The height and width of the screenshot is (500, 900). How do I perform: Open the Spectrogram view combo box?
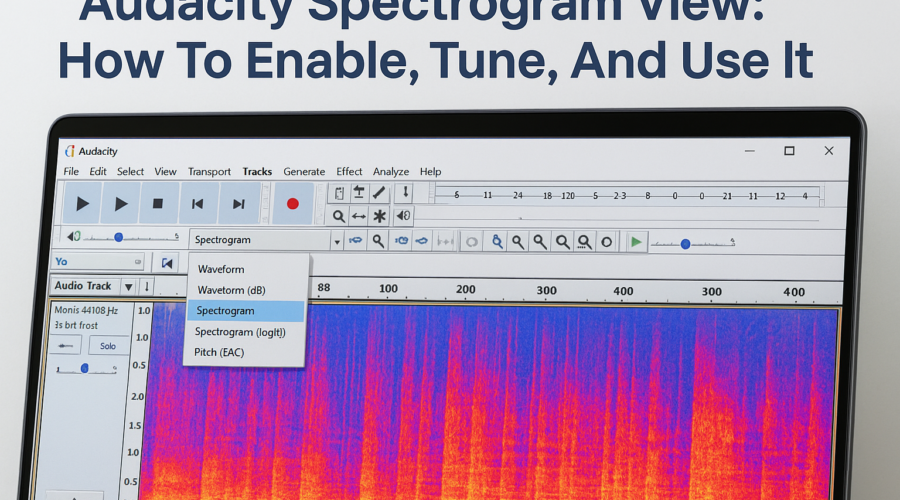pyautogui.click(x=266, y=240)
